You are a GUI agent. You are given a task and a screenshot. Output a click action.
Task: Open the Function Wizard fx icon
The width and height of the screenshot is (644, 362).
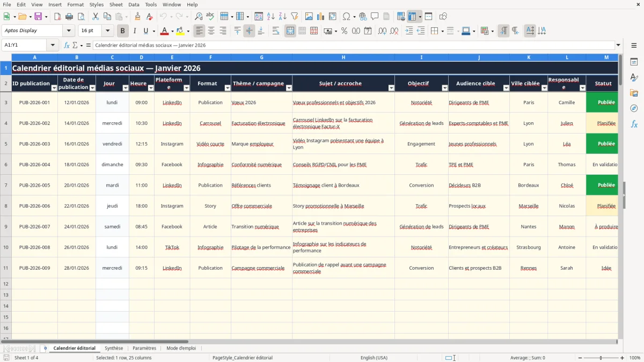point(67,45)
